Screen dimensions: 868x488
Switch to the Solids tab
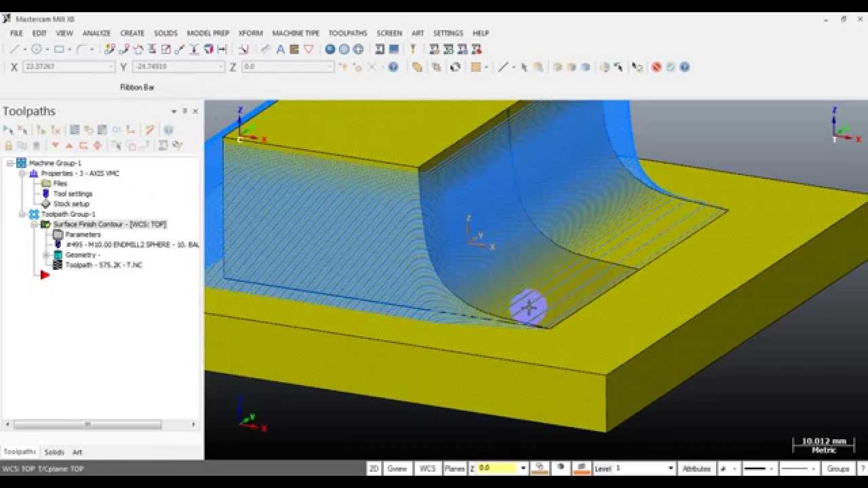[54, 452]
